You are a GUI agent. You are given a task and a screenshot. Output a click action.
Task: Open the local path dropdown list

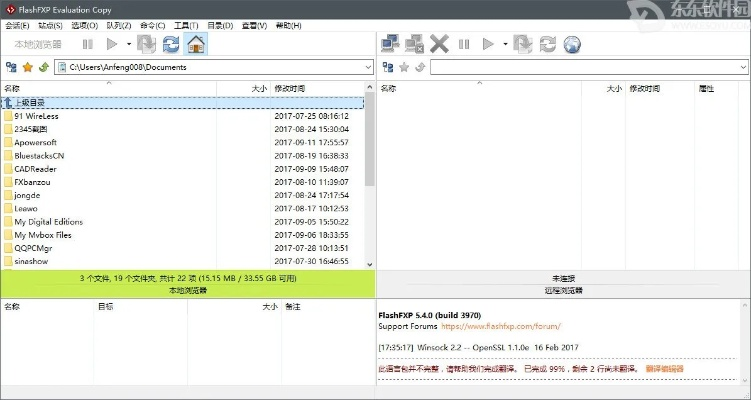pyautogui.click(x=366, y=67)
